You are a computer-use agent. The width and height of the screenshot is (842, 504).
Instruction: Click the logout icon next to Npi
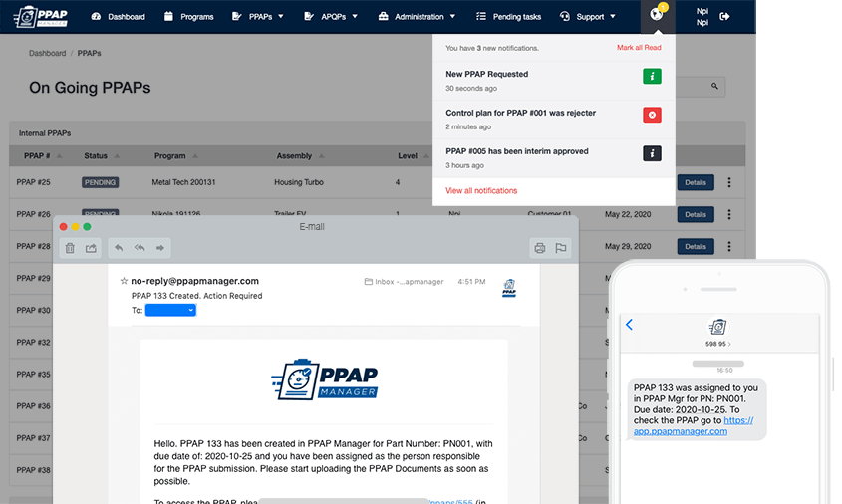click(724, 17)
